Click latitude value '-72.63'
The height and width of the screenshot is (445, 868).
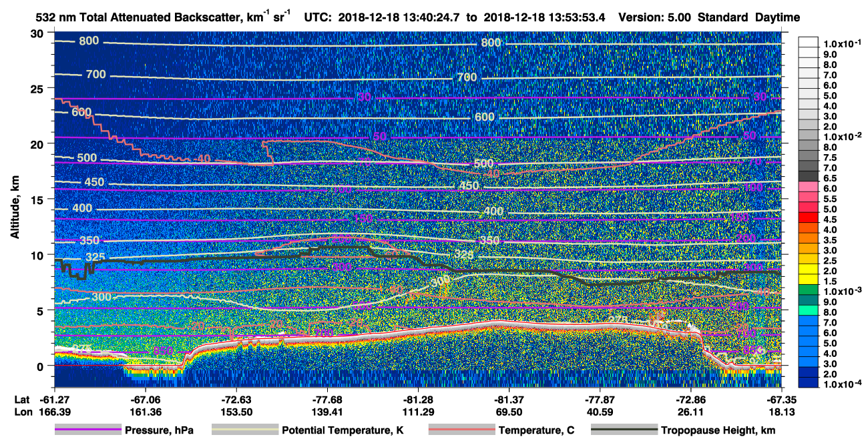click(237, 400)
